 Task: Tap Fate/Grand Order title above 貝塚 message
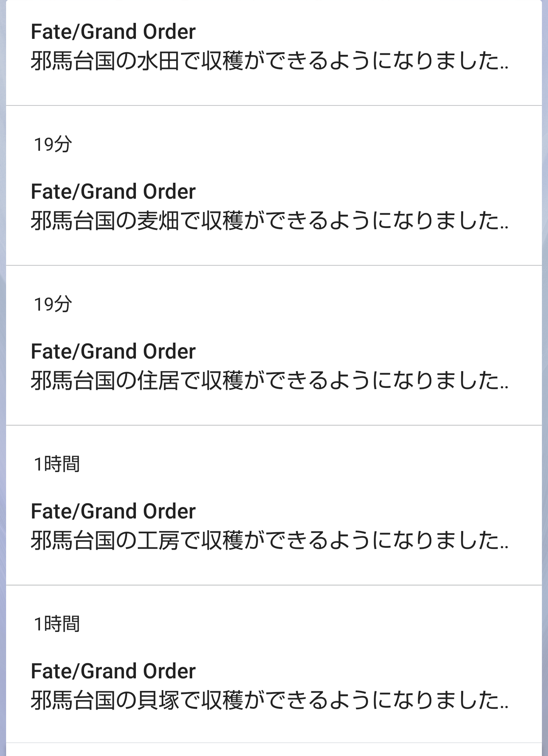pyautogui.click(x=113, y=671)
